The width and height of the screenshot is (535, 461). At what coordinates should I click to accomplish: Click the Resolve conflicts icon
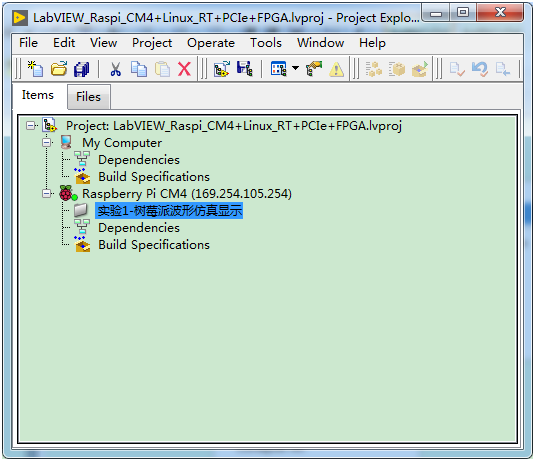(314, 69)
